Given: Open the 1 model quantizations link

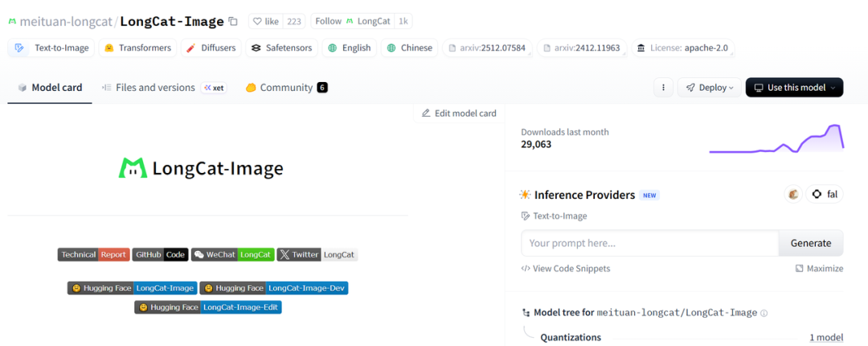Looking at the screenshot, I should coord(826,337).
